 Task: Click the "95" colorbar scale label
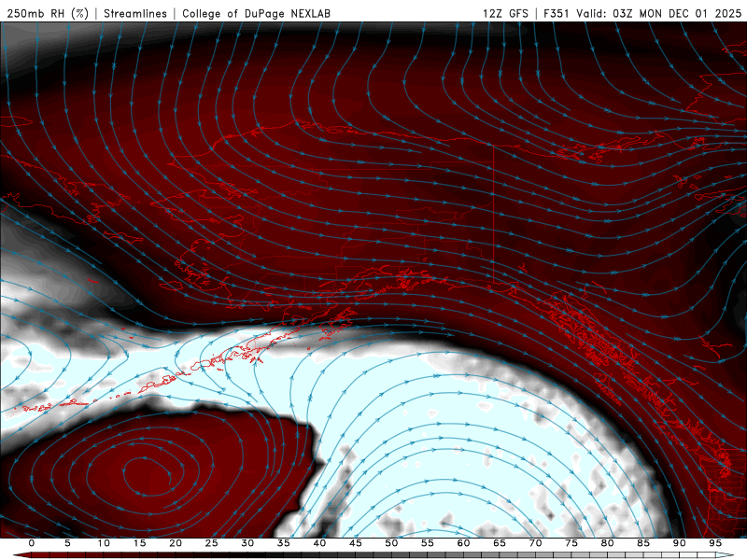tap(715, 543)
